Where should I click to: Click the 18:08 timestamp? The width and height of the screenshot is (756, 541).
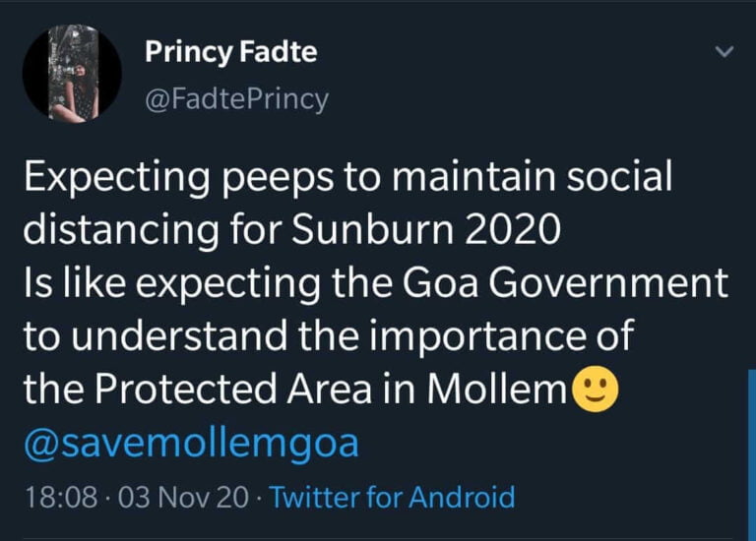[58, 497]
